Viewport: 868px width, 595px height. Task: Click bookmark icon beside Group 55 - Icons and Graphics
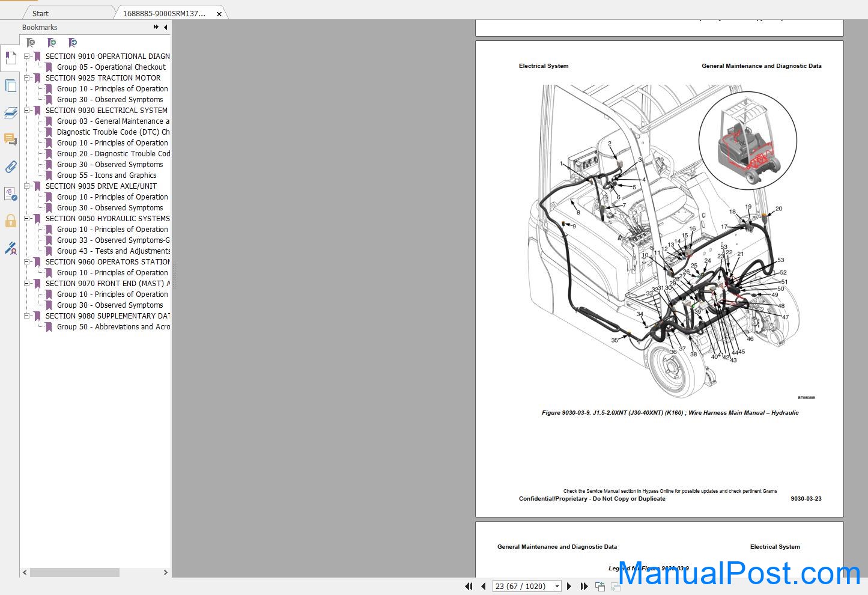[49, 175]
